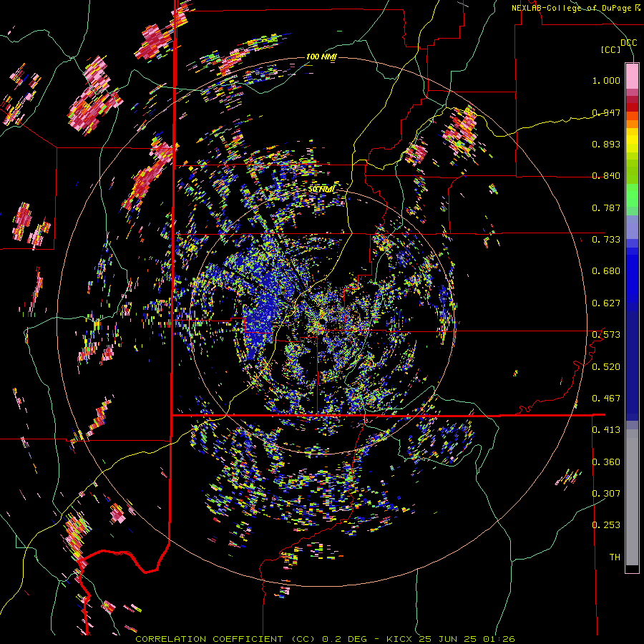Click the 0.307 scale value
This screenshot has height=644, width=644.
606,493
